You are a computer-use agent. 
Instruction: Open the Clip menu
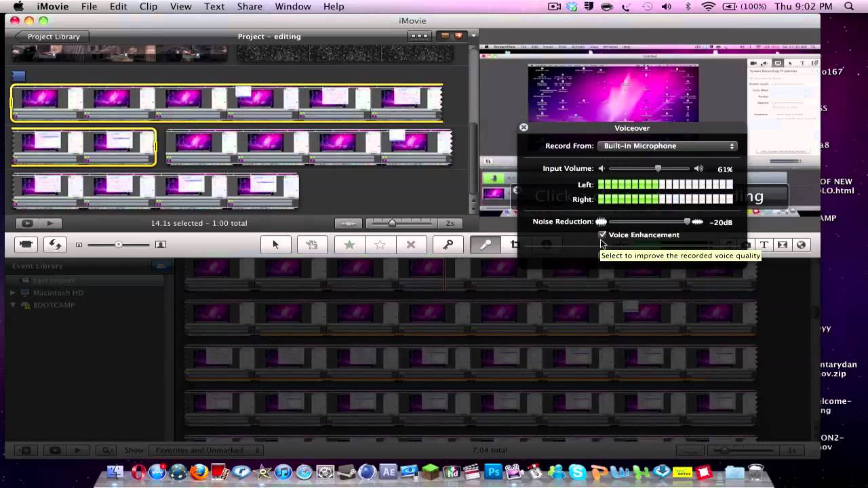pos(149,6)
